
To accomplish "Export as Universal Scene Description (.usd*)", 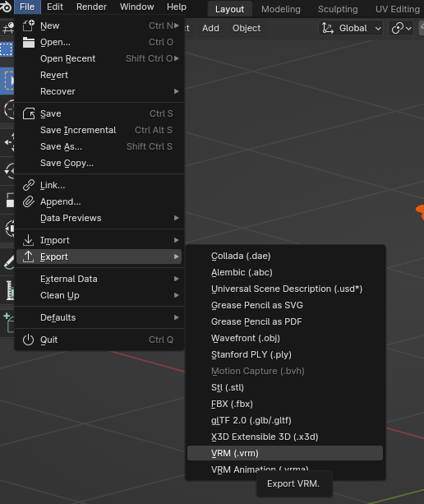I will (x=285, y=289).
